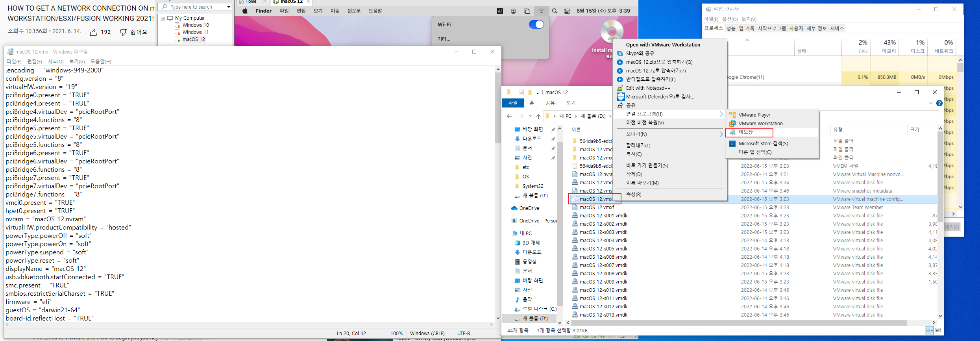Image resolution: width=980 pixels, height=341 pixels.
Task: Collapse Task Manager process list header arrow
Action: pos(747,40)
